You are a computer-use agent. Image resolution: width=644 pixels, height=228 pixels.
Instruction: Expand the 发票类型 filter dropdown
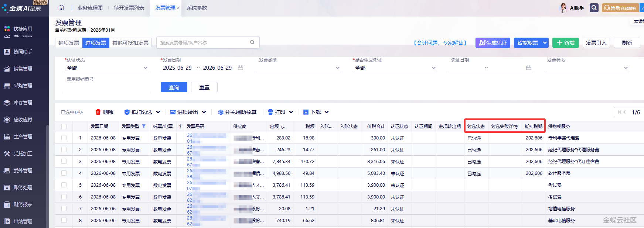click(337, 68)
